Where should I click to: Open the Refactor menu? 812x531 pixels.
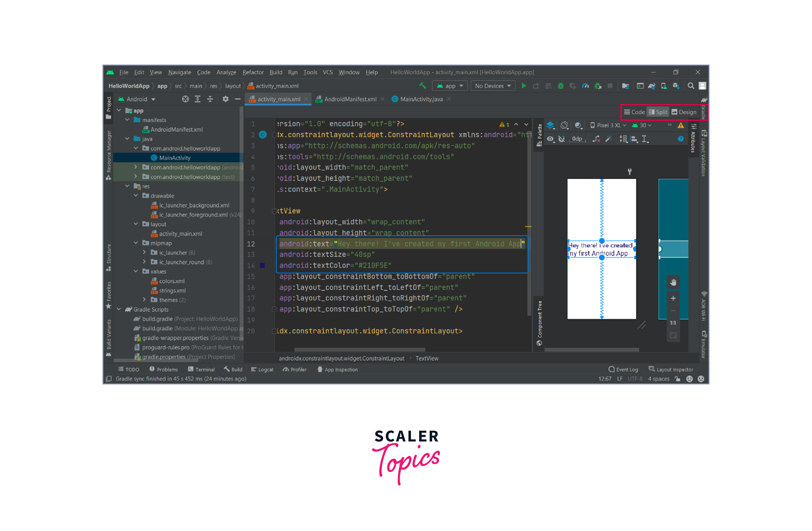tap(253, 72)
